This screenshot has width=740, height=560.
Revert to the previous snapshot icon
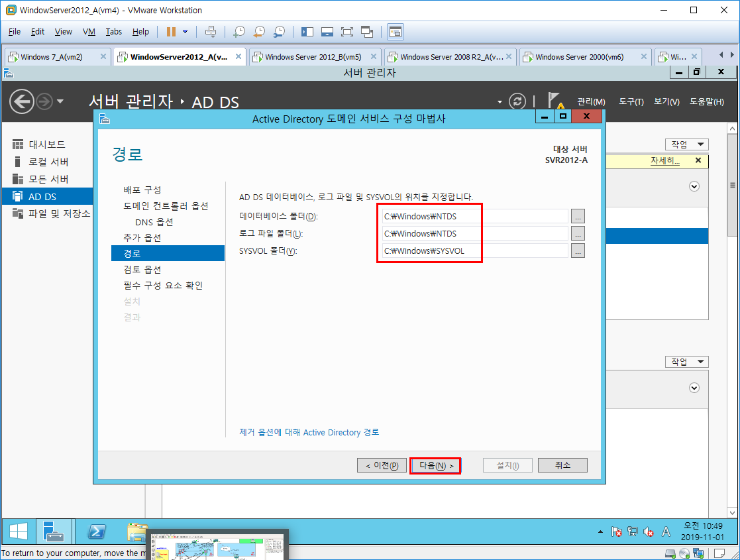coord(259,32)
